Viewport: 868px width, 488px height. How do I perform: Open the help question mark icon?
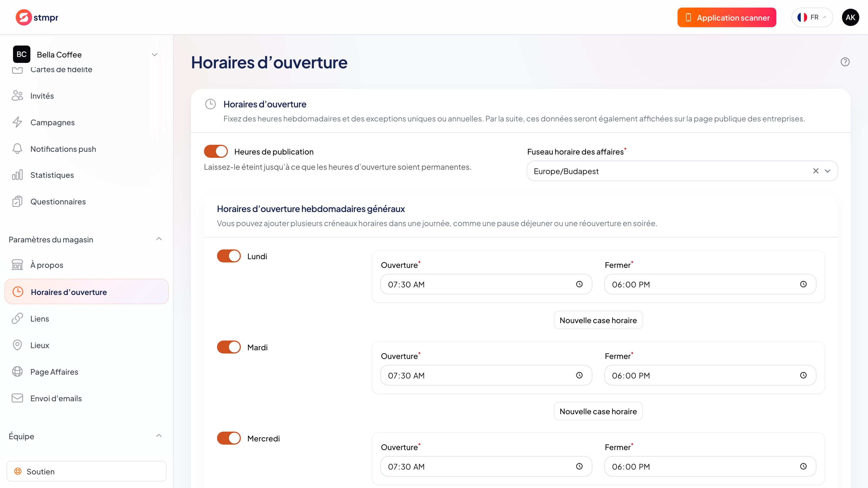point(845,62)
